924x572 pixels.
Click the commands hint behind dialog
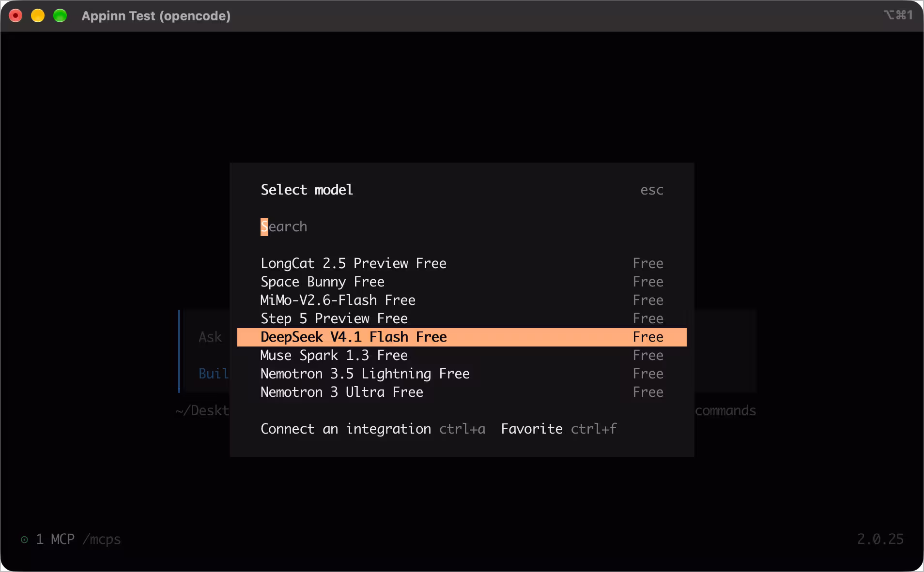[725, 410]
